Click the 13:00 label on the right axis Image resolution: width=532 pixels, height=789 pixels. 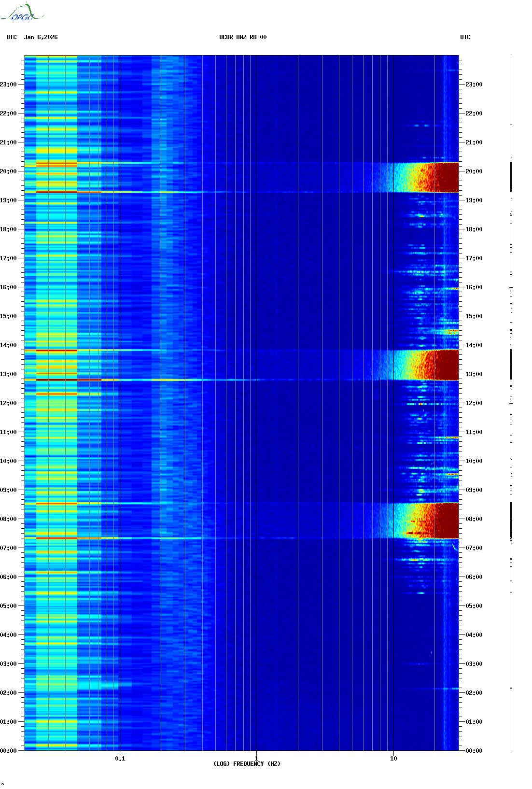tap(474, 374)
